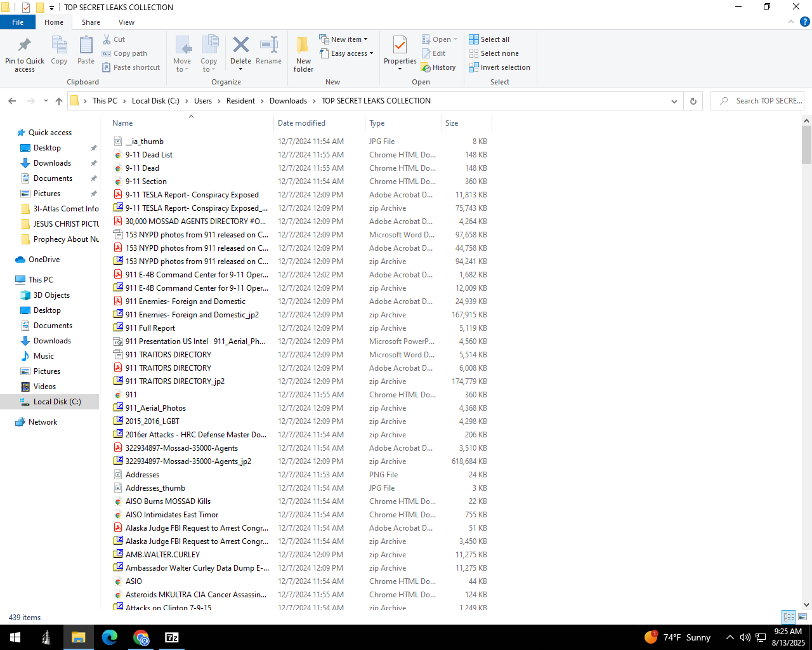Click Invert selection in the ribbon
The width and height of the screenshot is (812, 650).
[x=500, y=67]
